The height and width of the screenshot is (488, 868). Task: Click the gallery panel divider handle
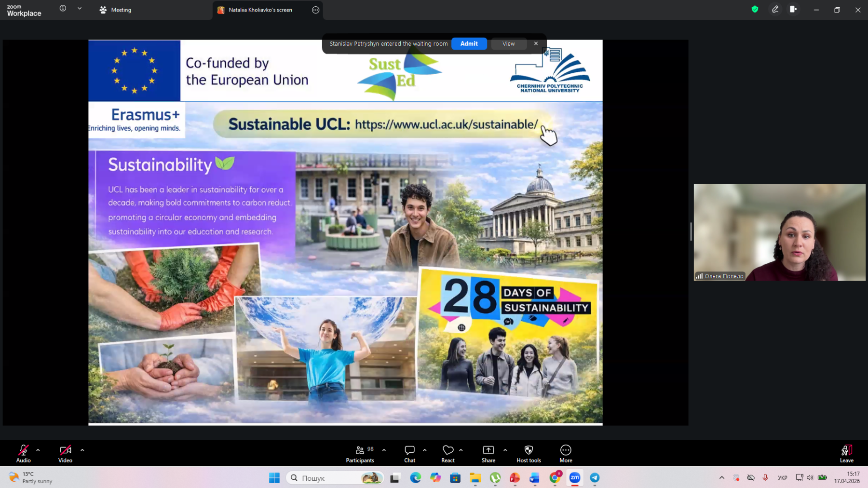[x=691, y=232]
